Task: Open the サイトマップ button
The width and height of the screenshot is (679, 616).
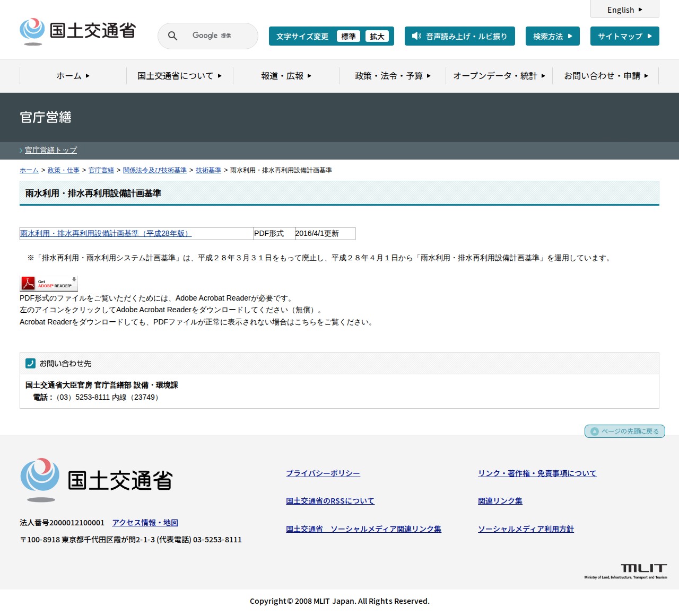Action: [x=624, y=36]
